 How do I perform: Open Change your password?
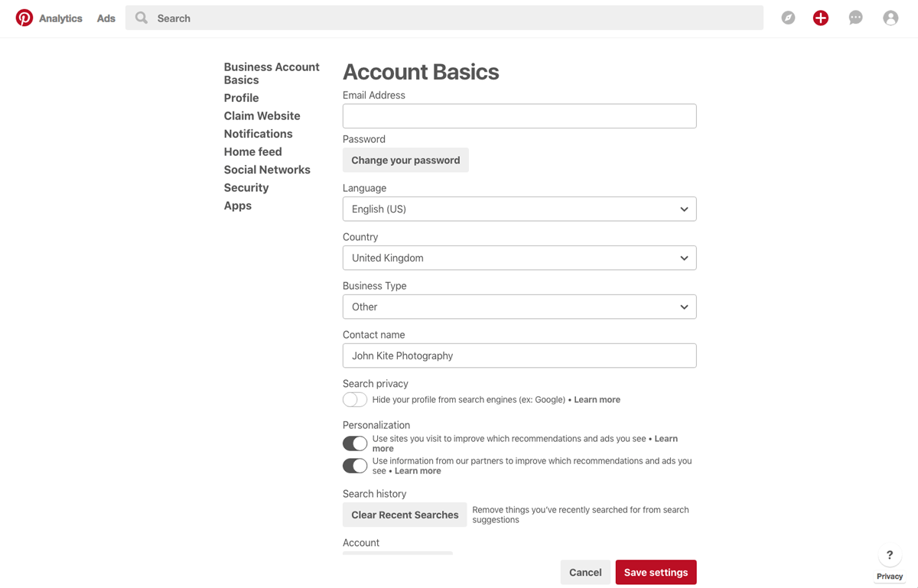405,160
